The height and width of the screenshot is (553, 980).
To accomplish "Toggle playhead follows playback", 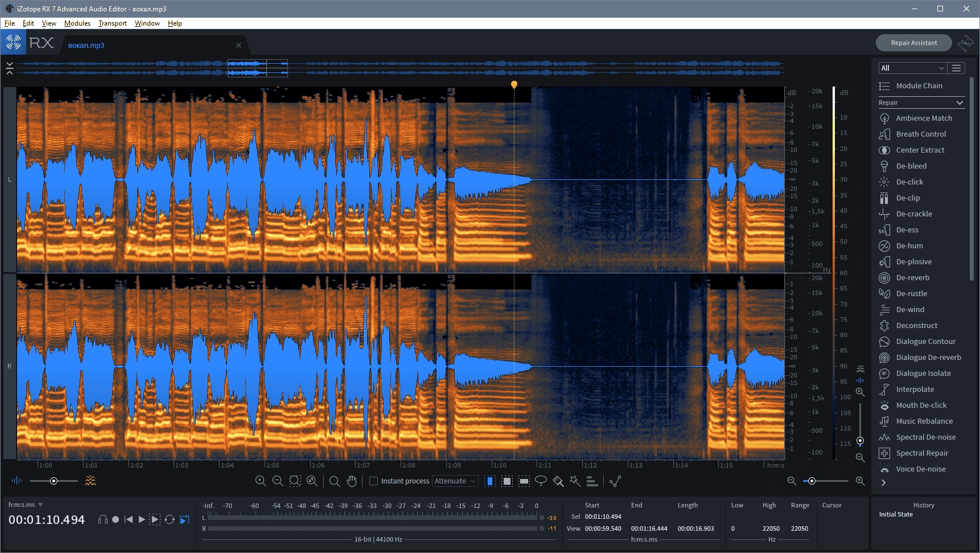I will point(184,519).
